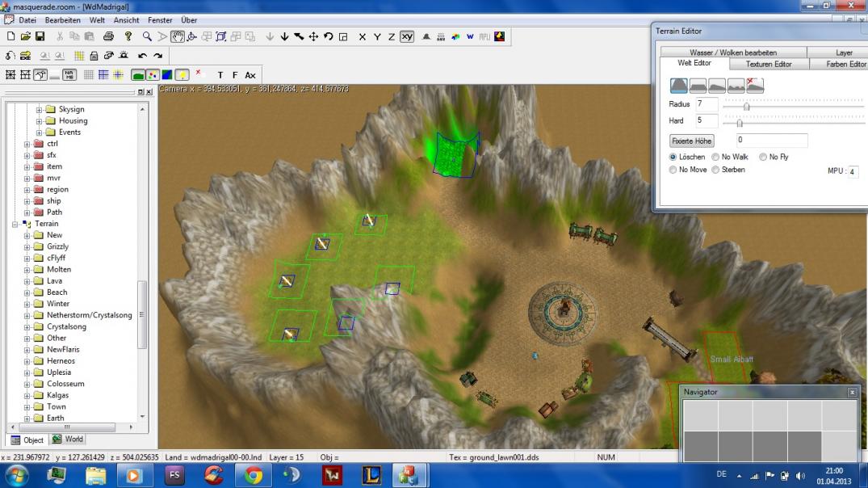Click the Radius slider handle

click(x=746, y=106)
